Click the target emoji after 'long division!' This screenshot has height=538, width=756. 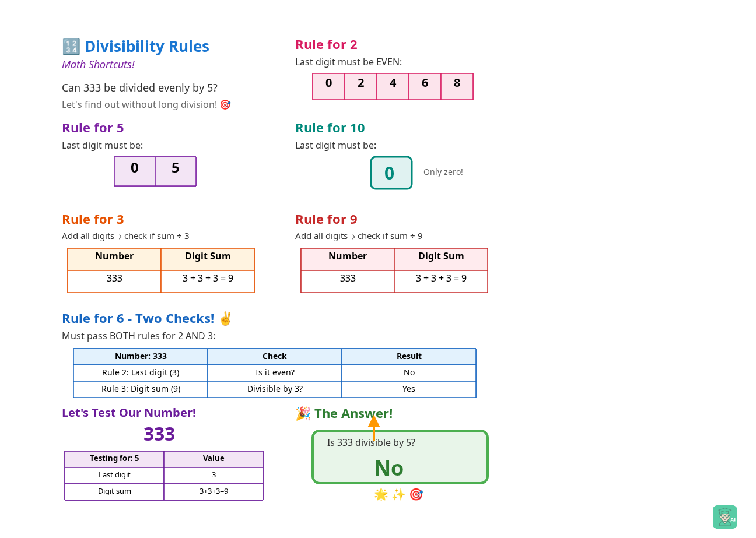225,105
